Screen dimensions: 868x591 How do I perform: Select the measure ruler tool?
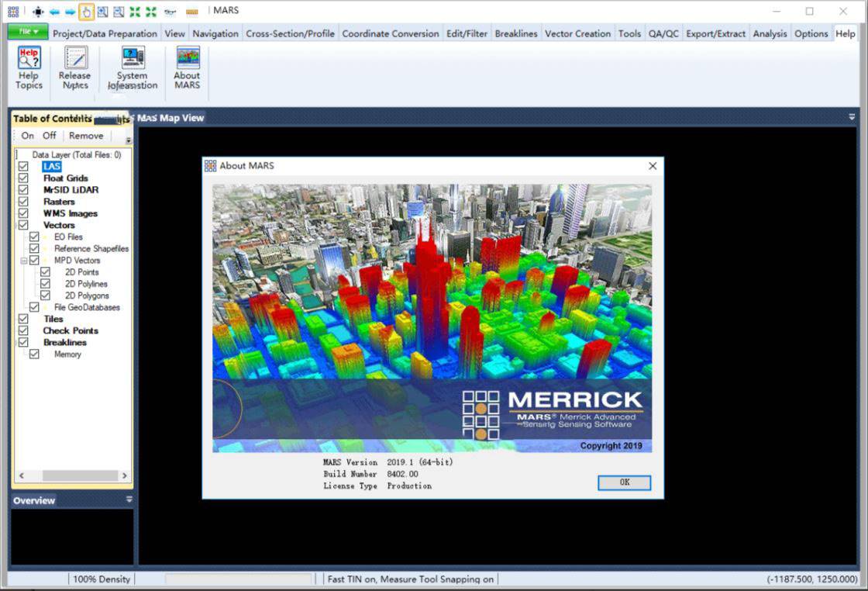(192, 12)
